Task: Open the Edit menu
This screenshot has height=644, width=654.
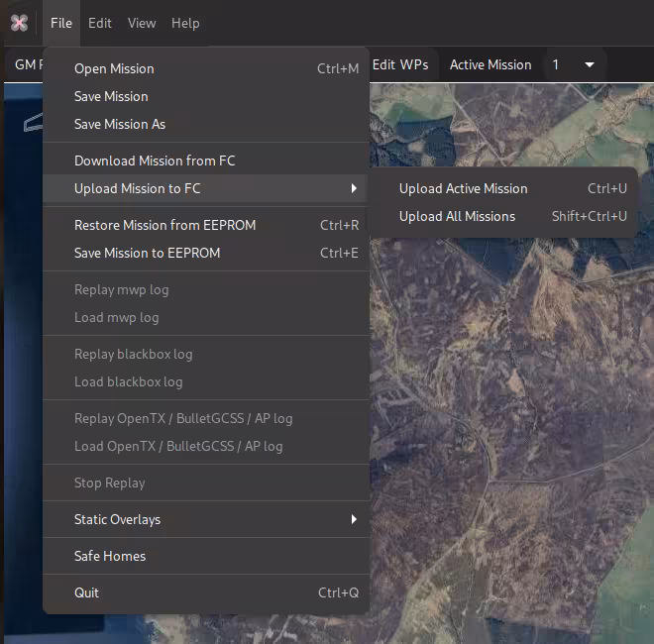Action: pyautogui.click(x=100, y=23)
